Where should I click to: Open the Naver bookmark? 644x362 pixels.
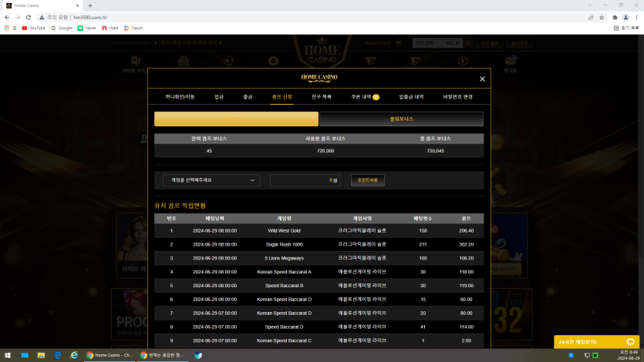click(87, 28)
